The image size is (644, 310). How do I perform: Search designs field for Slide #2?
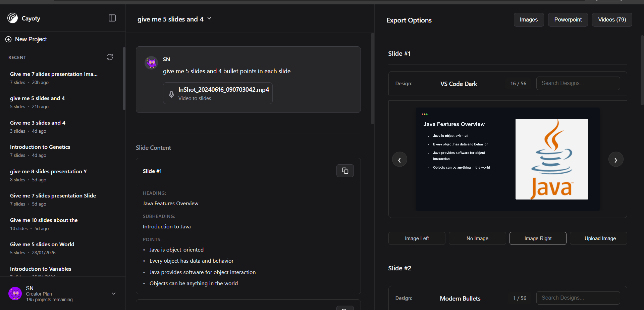[x=578, y=298]
